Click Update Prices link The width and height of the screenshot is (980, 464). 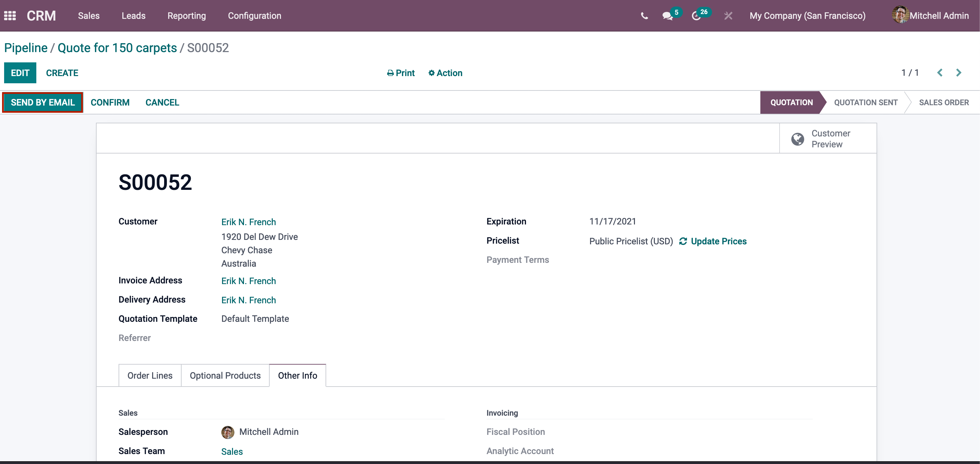pos(718,241)
